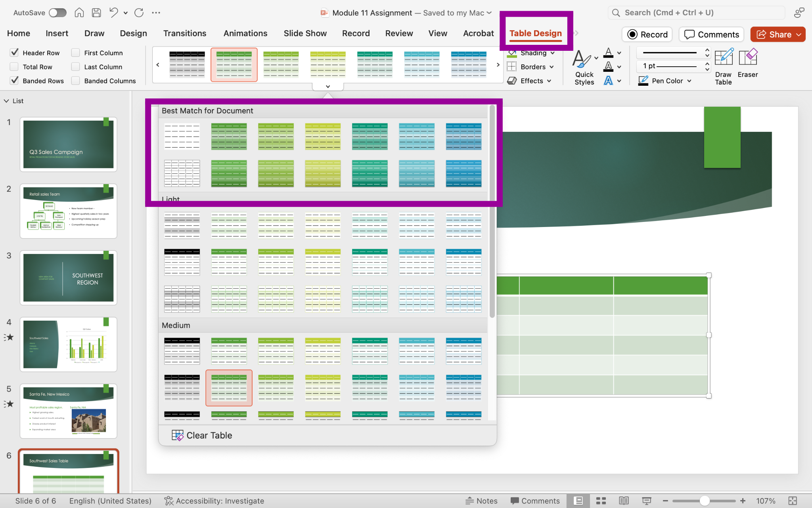Switch to Reading view icon
The image size is (812, 508).
pyautogui.click(x=624, y=501)
